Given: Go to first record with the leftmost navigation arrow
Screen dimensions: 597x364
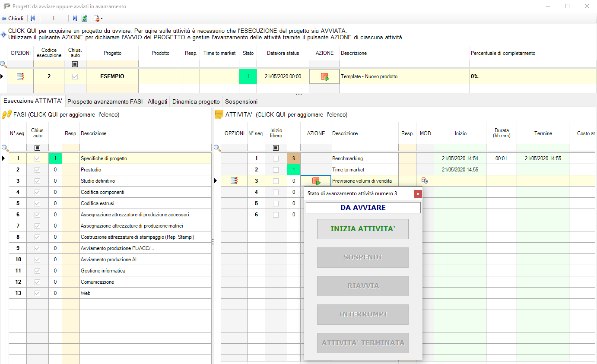Looking at the screenshot, I should click(x=32, y=19).
